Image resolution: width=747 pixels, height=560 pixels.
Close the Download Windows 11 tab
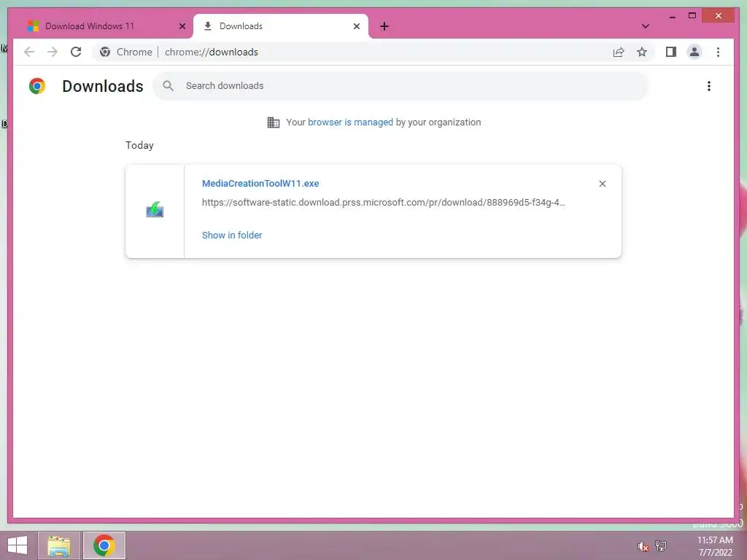[182, 26]
